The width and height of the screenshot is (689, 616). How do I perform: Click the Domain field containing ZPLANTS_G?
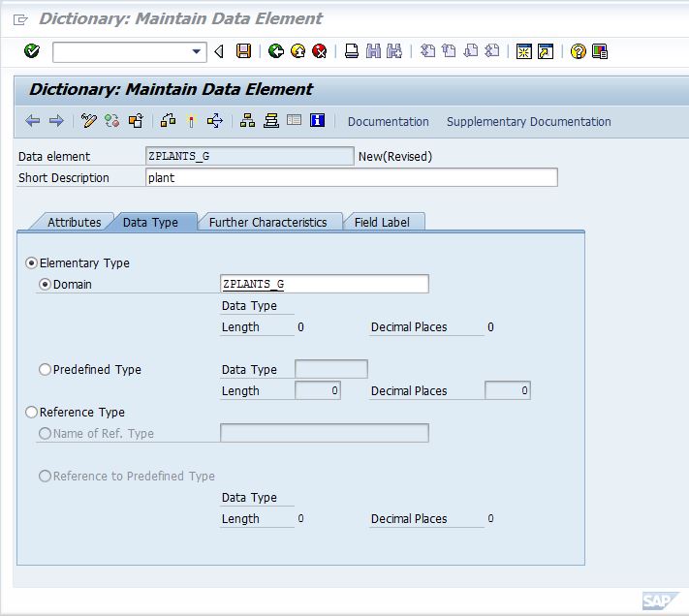coord(325,284)
